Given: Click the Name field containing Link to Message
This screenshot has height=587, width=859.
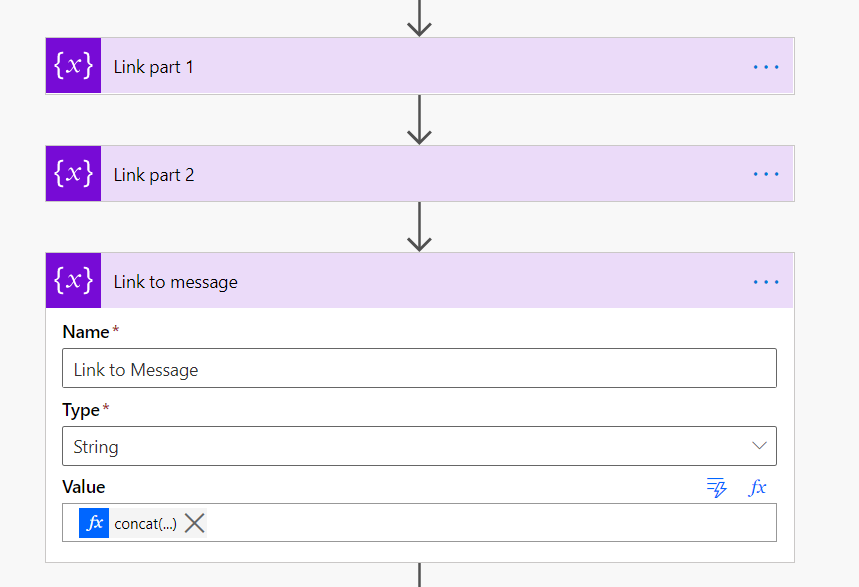Looking at the screenshot, I should [418, 369].
